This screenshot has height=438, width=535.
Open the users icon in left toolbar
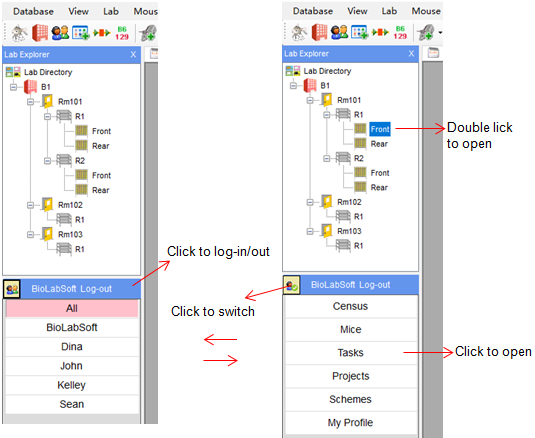60,33
